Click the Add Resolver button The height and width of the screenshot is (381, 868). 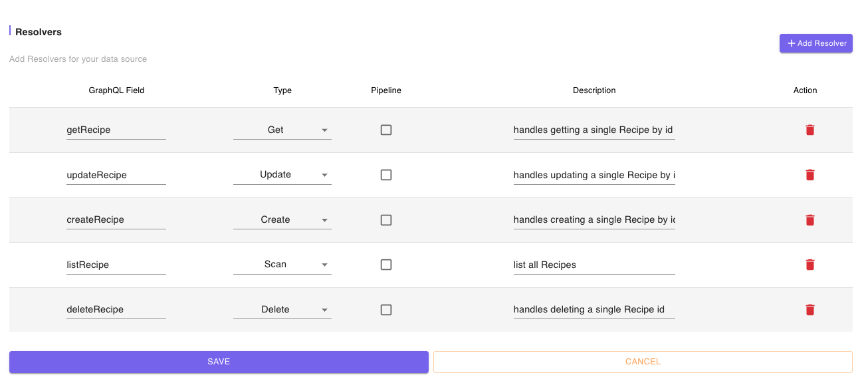coord(816,43)
